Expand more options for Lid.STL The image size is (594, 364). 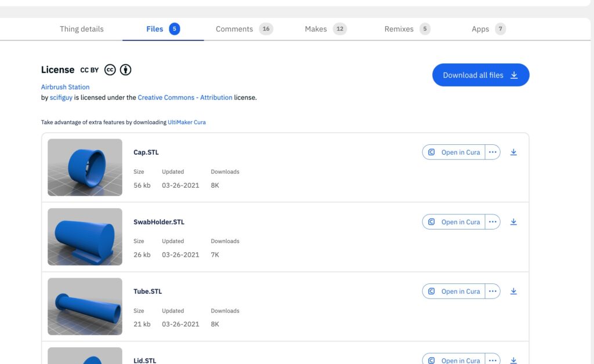pos(492,359)
